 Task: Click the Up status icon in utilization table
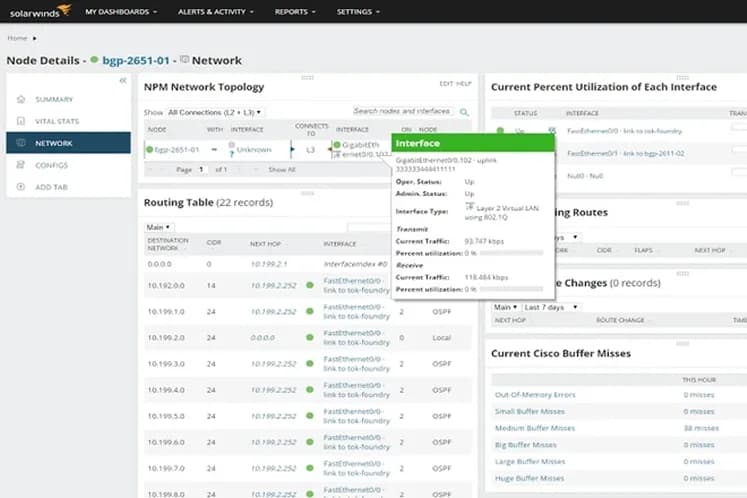[x=500, y=130]
